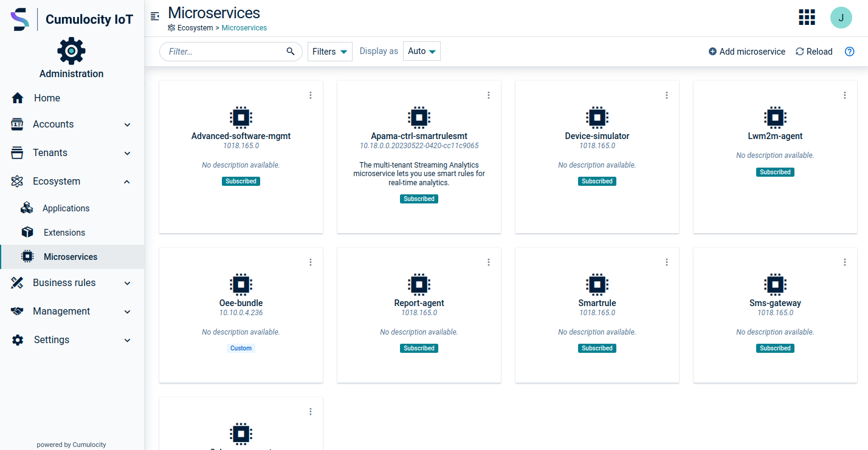Click the Home house icon in sidebar
Viewport: 868px width, 450px height.
pyautogui.click(x=18, y=98)
